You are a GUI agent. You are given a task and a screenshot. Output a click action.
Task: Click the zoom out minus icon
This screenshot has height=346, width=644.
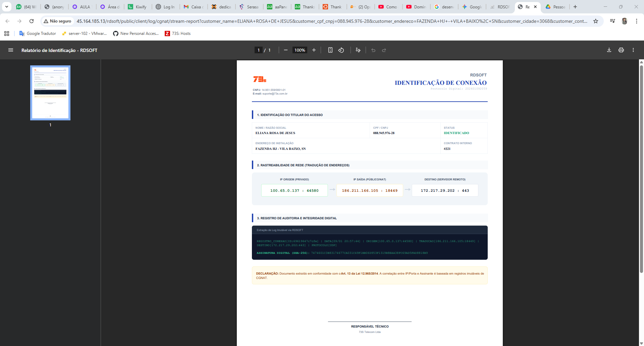pyautogui.click(x=286, y=50)
